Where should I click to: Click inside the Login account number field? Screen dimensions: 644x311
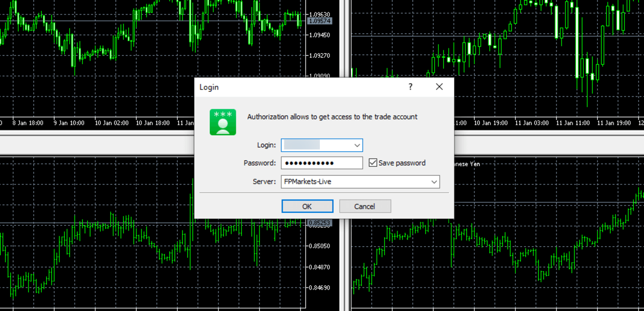317,145
